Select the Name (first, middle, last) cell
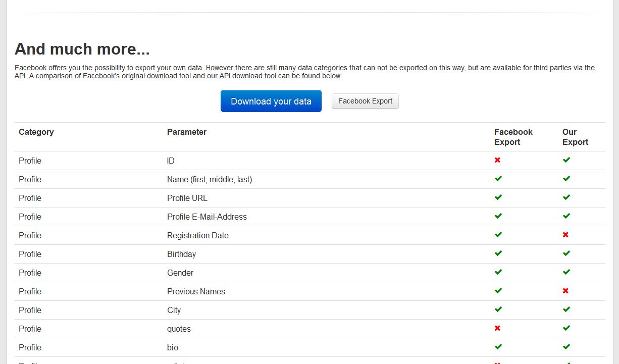619x364 pixels. pos(210,179)
